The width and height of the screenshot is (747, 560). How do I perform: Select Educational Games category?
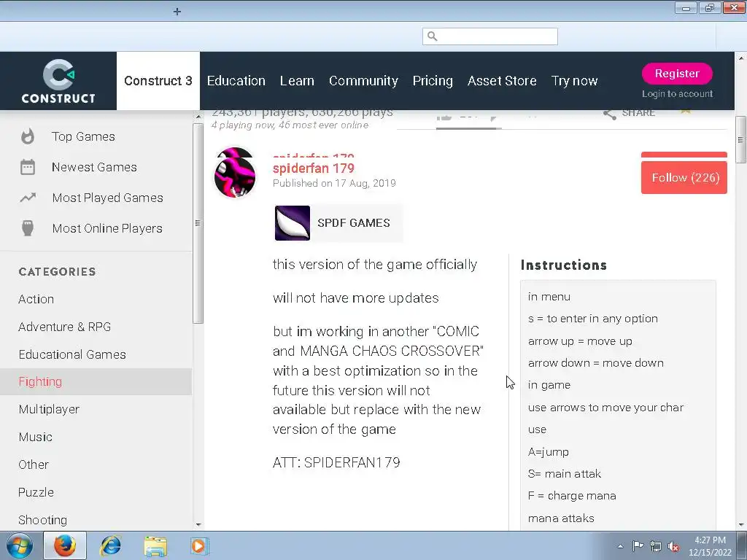pos(72,354)
